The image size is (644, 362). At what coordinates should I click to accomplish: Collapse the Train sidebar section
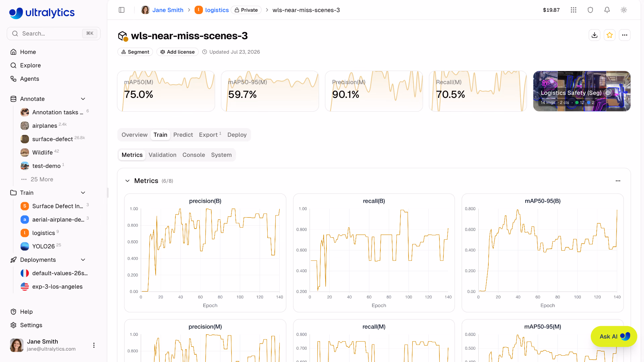pyautogui.click(x=83, y=193)
